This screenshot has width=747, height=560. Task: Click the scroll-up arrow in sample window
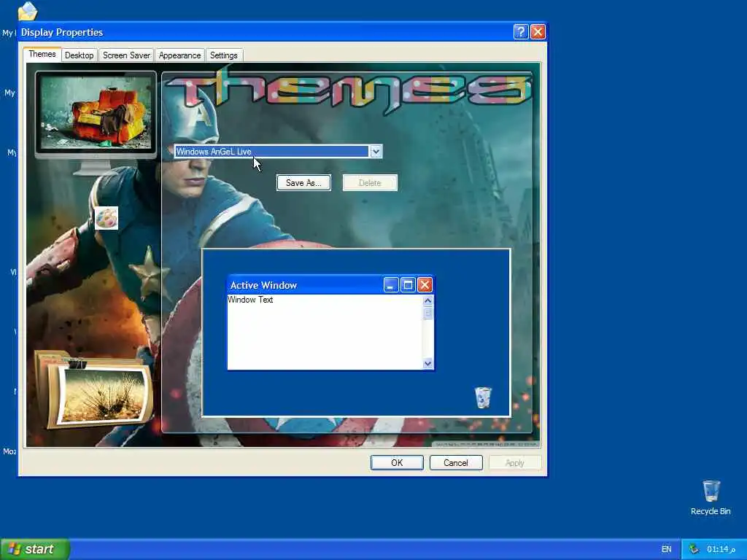427,300
